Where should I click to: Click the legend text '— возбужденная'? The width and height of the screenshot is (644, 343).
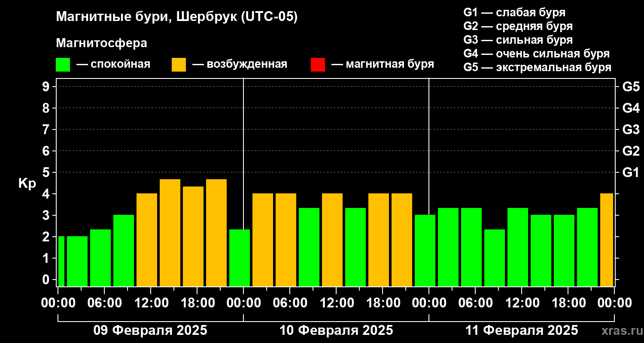coord(240,64)
